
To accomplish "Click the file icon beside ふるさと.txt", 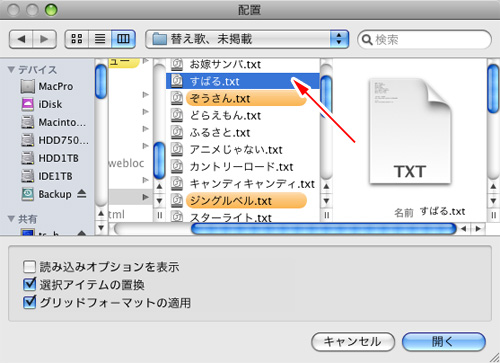I will click(x=177, y=133).
